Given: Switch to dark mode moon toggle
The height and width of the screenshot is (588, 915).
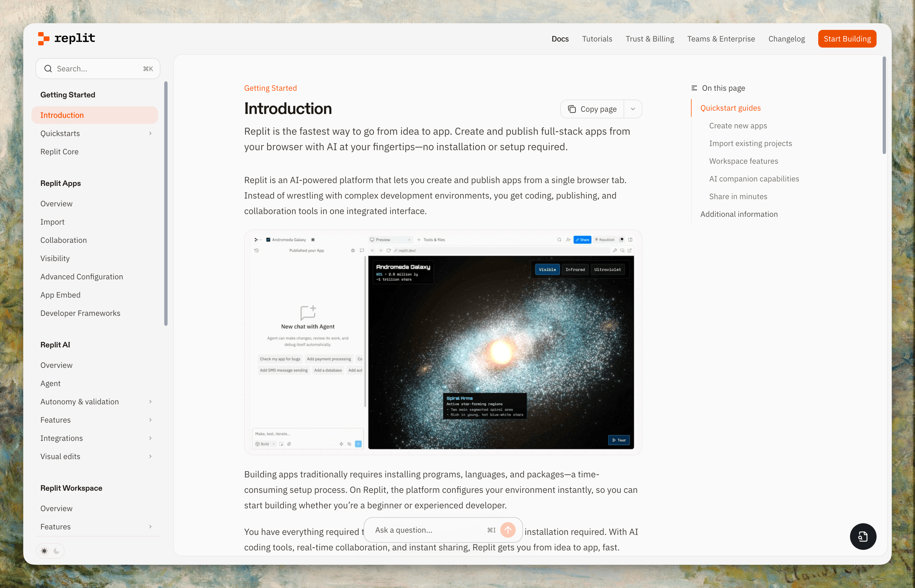Looking at the screenshot, I should tap(56, 551).
